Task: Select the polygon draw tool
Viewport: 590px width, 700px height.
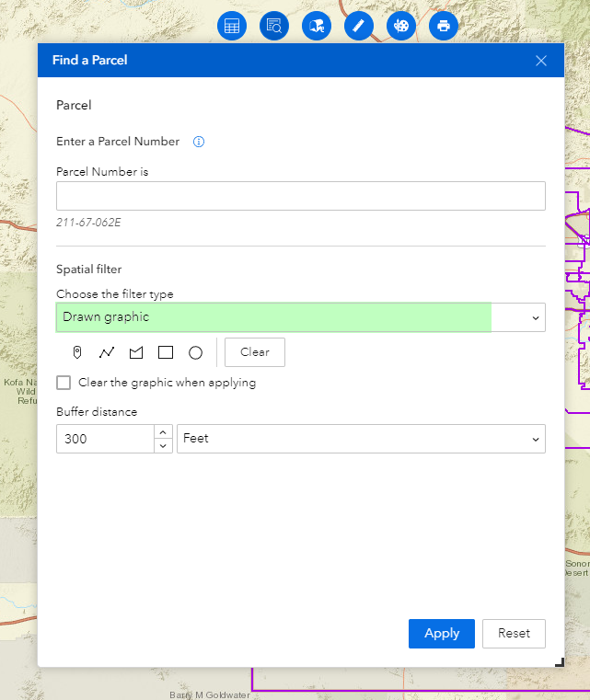Action: pyautogui.click(x=136, y=352)
